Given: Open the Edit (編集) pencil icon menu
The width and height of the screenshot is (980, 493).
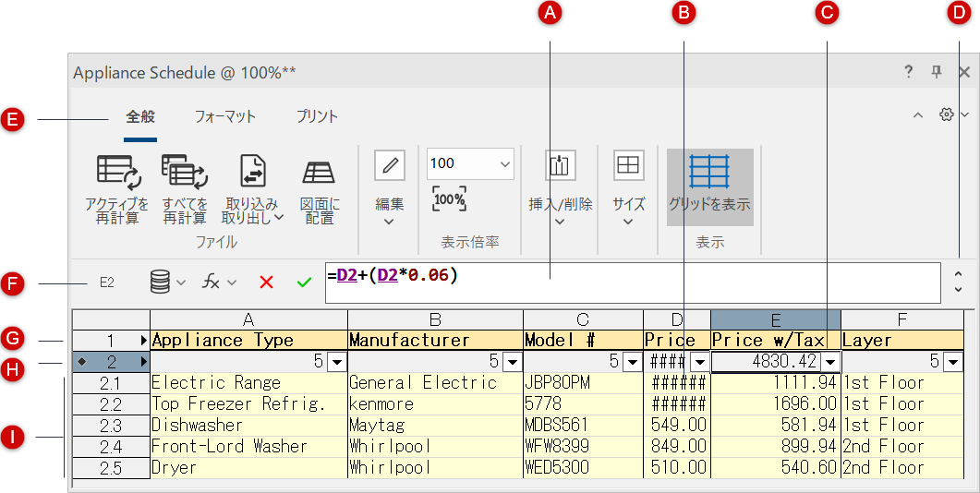Looking at the screenshot, I should click(x=389, y=166).
